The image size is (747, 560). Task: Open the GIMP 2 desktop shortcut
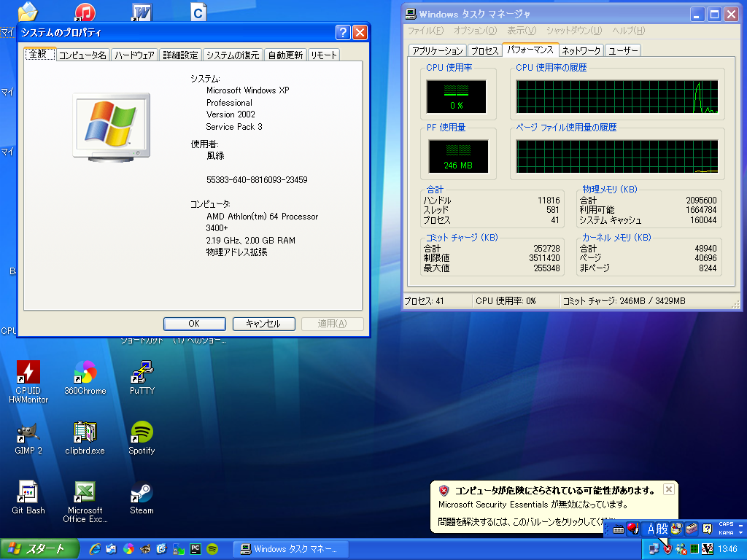[x=28, y=433]
